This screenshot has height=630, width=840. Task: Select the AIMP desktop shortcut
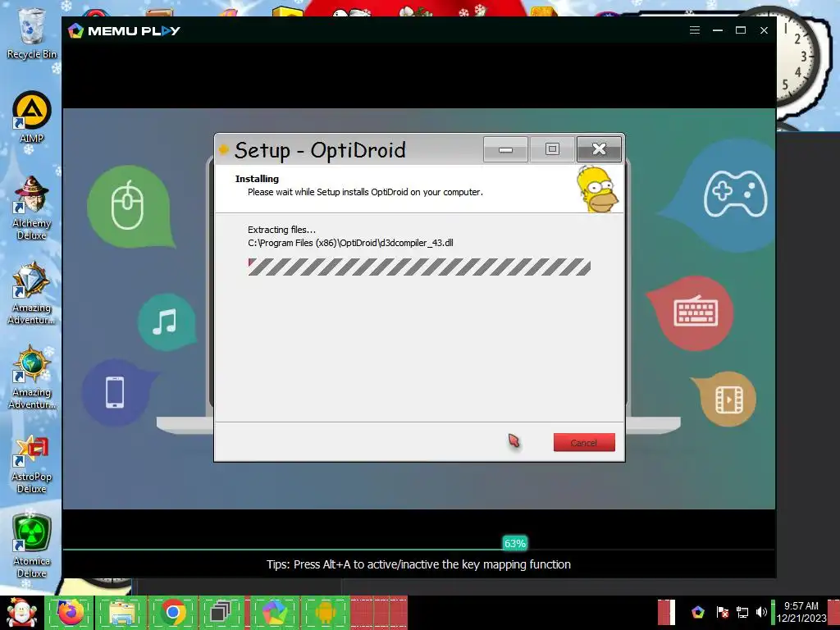[32, 117]
